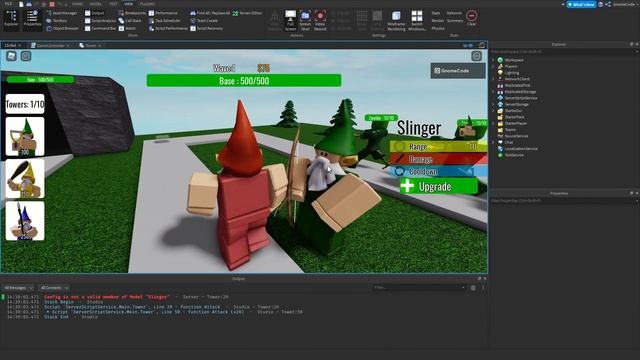The image size is (640, 360).
Task: Switch to the HOME ribbon tab
Action: [77, 4]
